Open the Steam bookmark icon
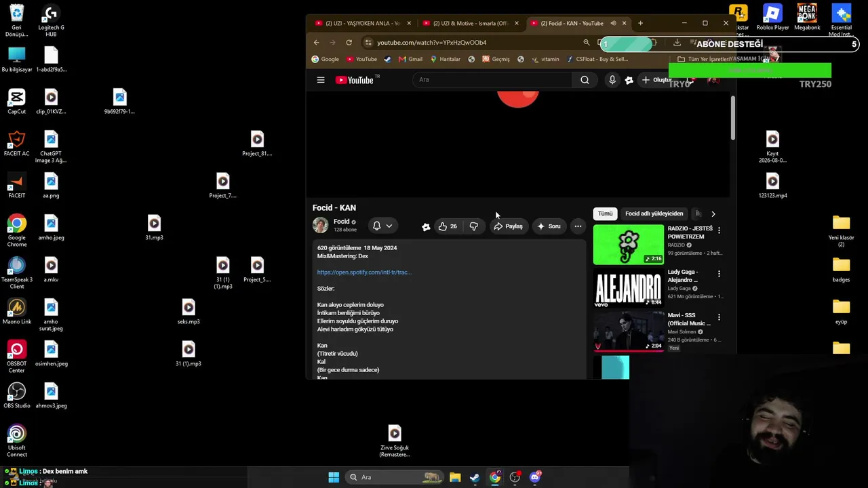 (387, 59)
